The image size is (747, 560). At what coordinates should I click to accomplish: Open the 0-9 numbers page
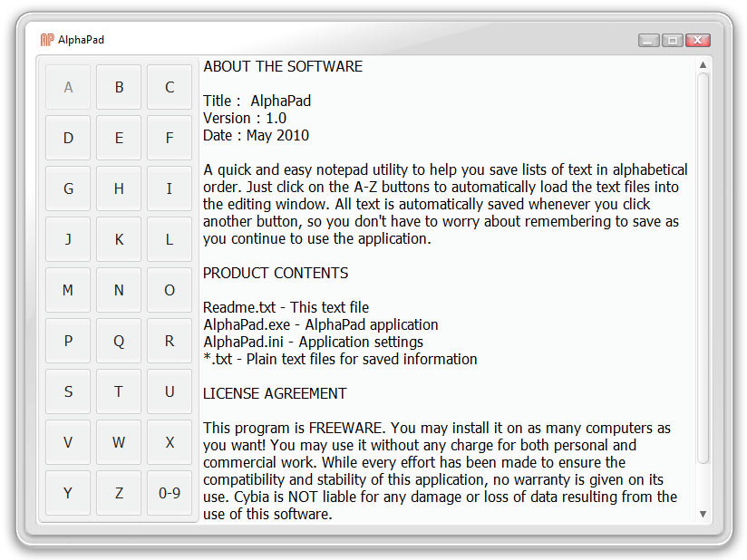[170, 494]
